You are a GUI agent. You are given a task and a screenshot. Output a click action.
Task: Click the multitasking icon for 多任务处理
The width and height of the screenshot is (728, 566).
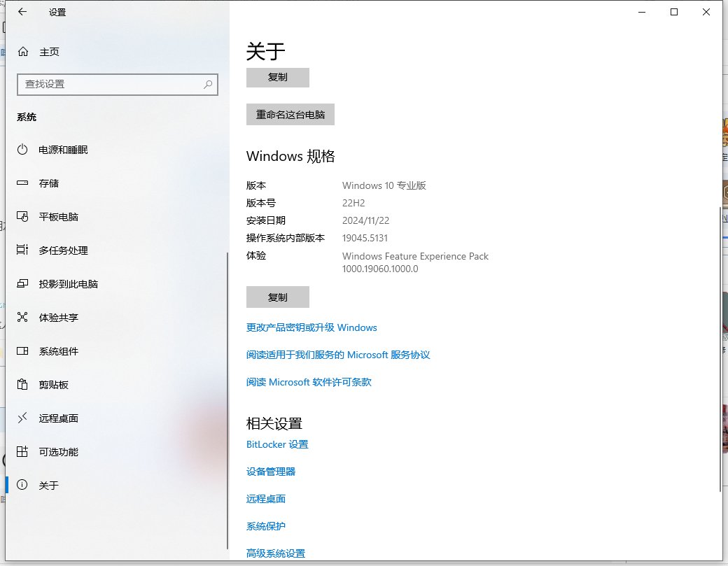click(22, 250)
